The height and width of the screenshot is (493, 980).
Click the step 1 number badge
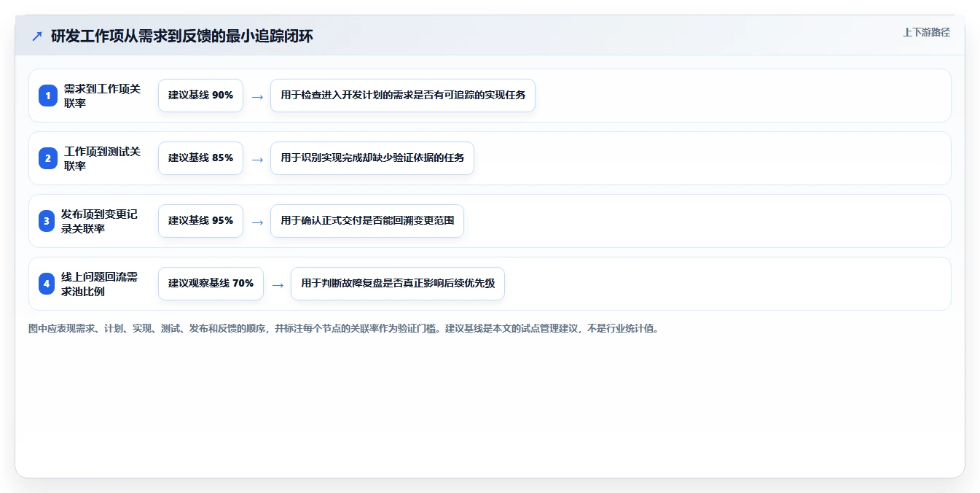[x=47, y=96]
